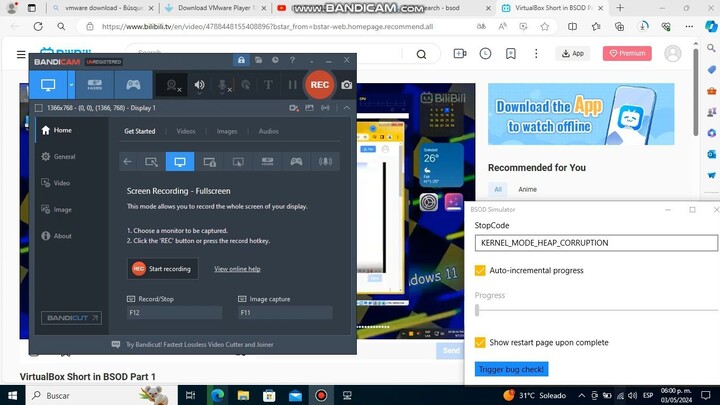Click the Bilibili Premium button
Screen dimensions: 720x405
tap(627, 53)
